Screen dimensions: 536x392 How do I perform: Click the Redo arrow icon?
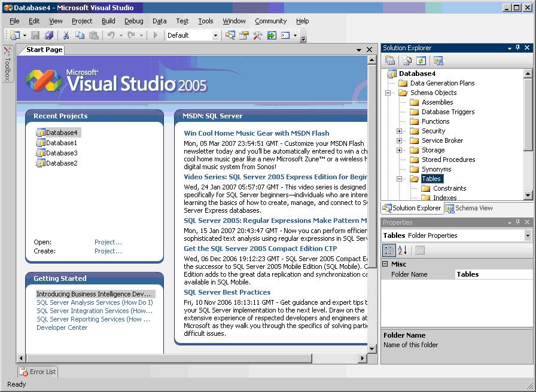(131, 35)
